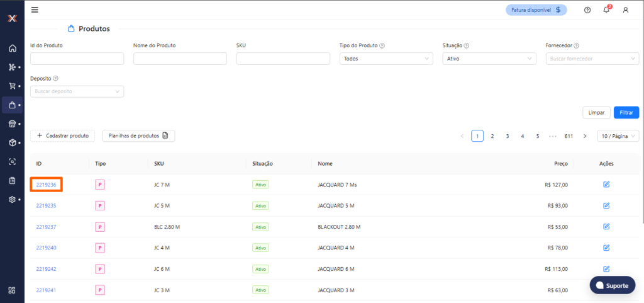Focus the Nome do Produto input field
644x303 pixels.
click(x=180, y=59)
